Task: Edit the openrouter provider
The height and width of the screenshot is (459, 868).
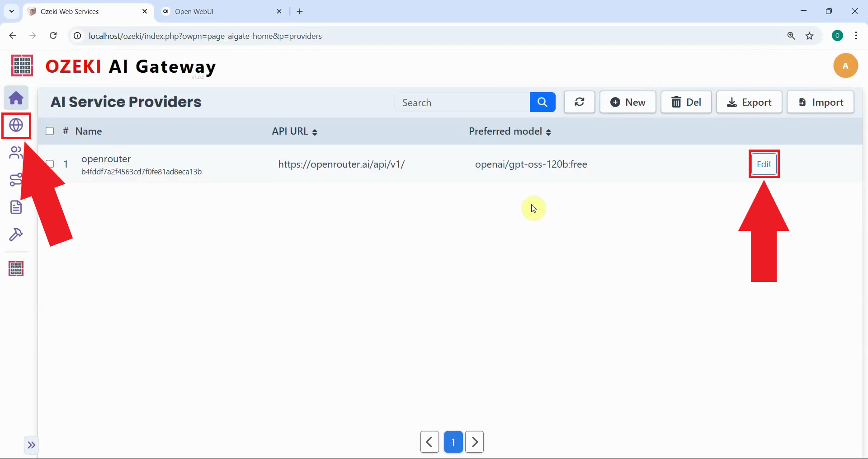Action: click(764, 164)
